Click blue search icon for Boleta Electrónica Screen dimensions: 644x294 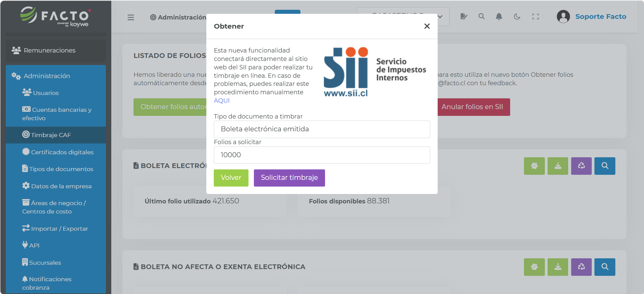(605, 166)
